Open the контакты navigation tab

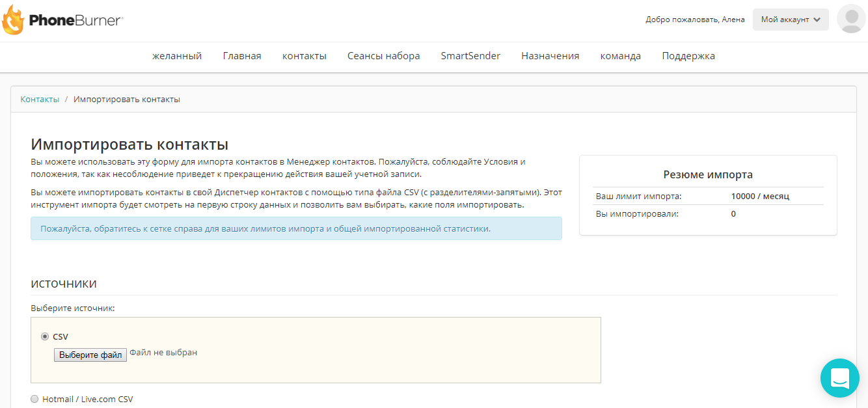[304, 56]
